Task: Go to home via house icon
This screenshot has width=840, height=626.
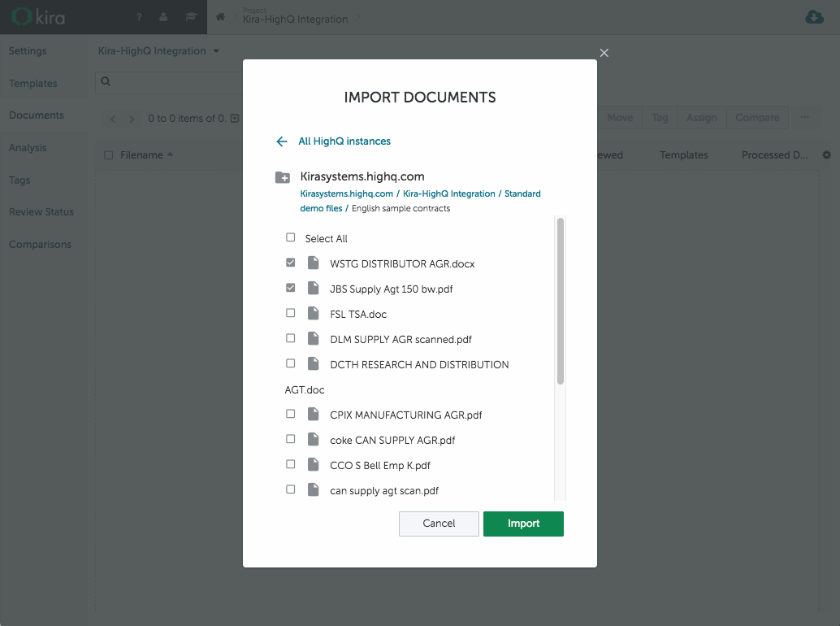Action: coord(220,17)
